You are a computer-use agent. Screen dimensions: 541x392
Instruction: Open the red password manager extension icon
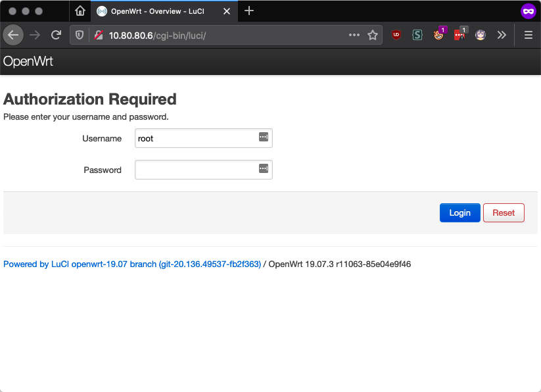pyautogui.click(x=460, y=34)
